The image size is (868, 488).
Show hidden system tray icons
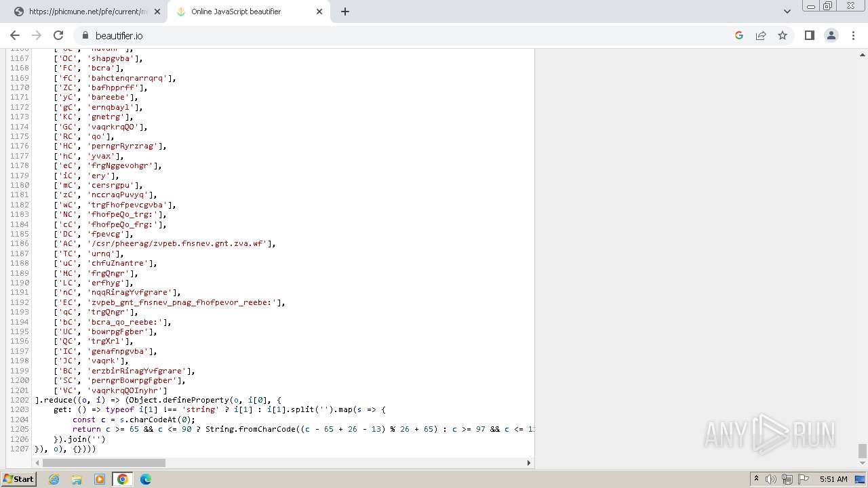click(756, 479)
